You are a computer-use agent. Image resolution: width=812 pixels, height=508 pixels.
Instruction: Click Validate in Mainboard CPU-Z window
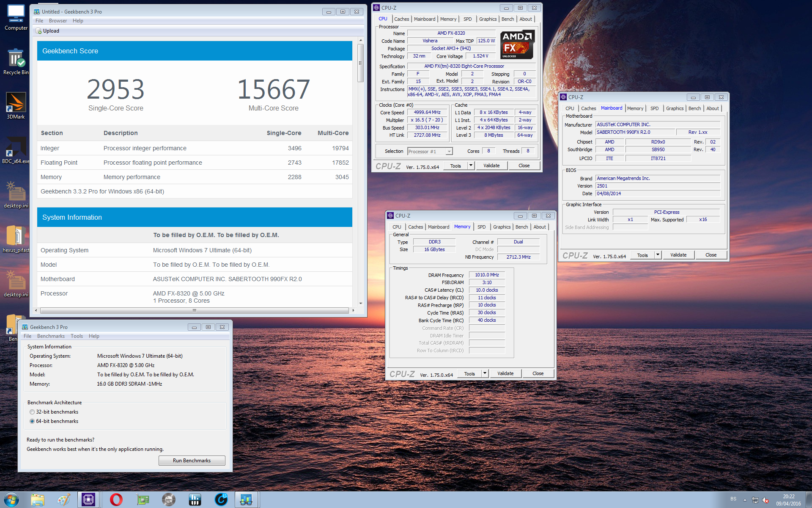pos(678,255)
